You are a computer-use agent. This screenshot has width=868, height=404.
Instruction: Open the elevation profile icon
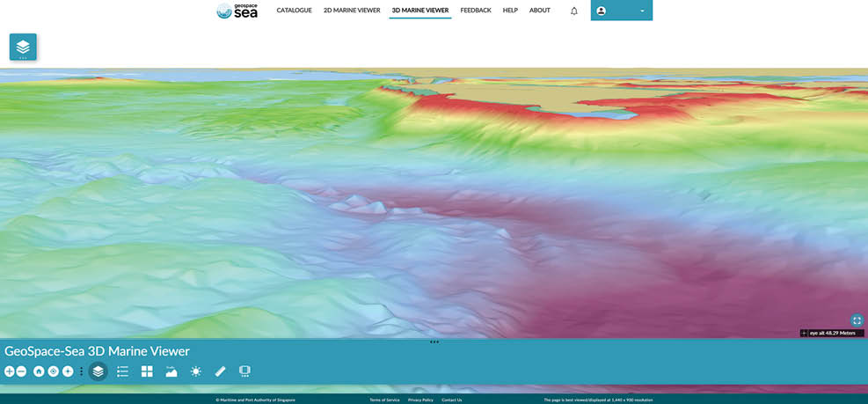(171, 371)
